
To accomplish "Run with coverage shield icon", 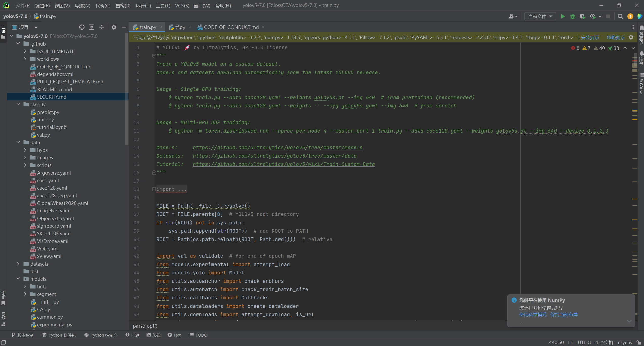I will coord(582,16).
